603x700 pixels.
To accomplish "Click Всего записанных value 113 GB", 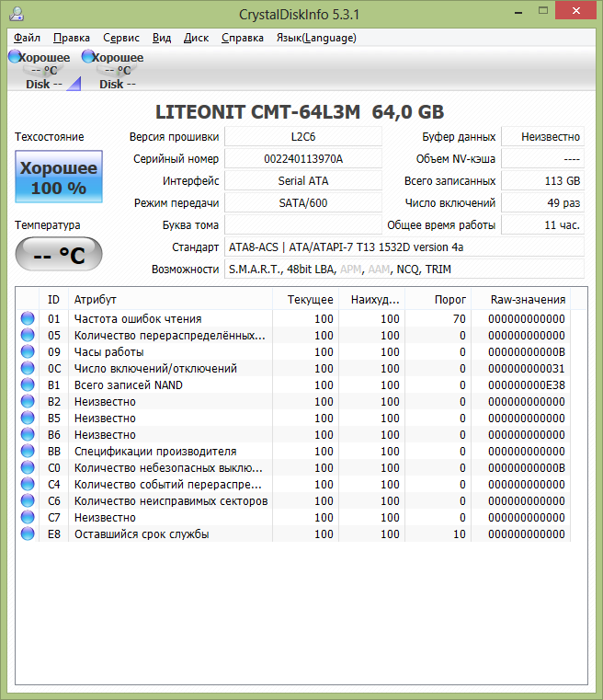I will (x=542, y=181).
